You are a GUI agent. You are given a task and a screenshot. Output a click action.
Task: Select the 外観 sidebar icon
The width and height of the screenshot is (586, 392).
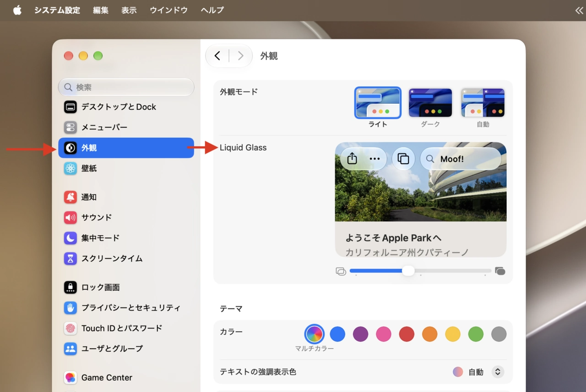(x=70, y=148)
